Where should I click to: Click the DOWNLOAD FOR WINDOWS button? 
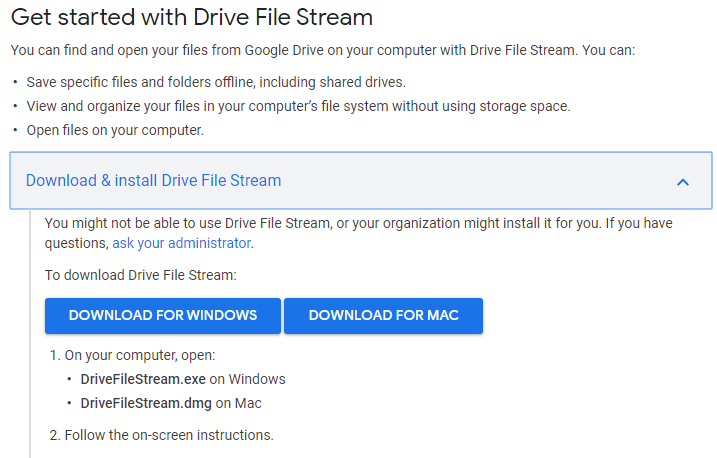pos(163,316)
